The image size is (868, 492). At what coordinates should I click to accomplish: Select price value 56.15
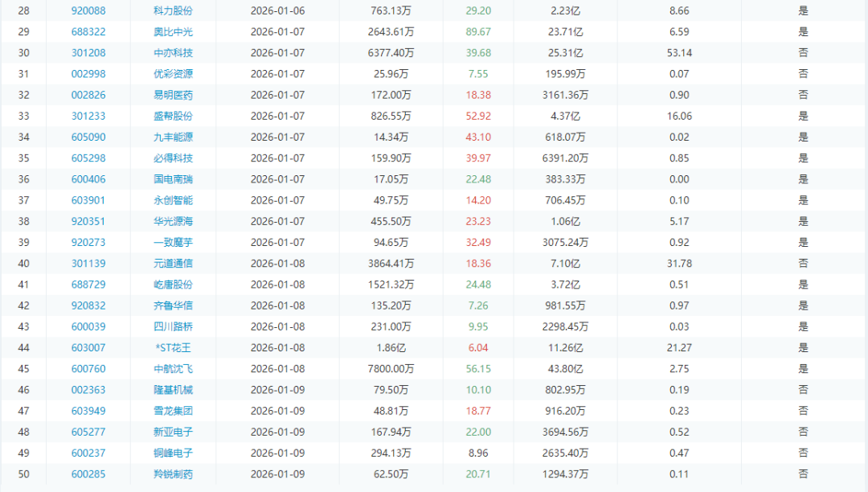point(478,368)
